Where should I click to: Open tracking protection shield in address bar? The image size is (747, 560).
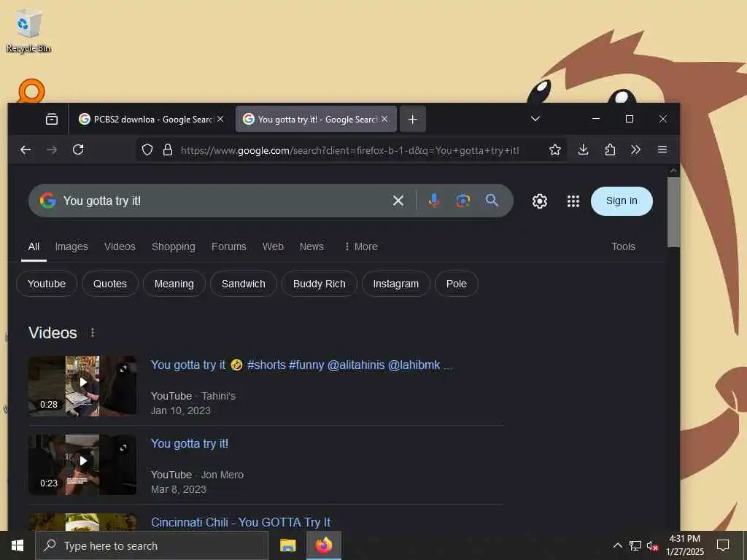pos(147,150)
